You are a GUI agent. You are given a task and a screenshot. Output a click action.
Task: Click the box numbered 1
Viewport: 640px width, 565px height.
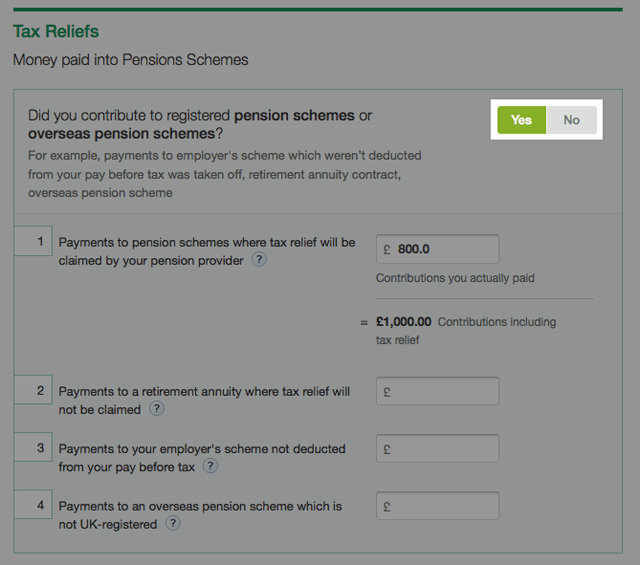33,241
